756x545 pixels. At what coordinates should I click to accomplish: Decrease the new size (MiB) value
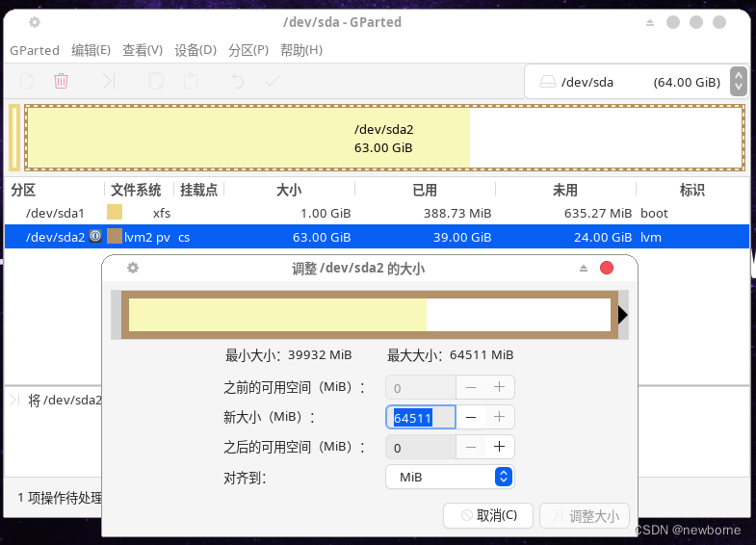tap(471, 417)
